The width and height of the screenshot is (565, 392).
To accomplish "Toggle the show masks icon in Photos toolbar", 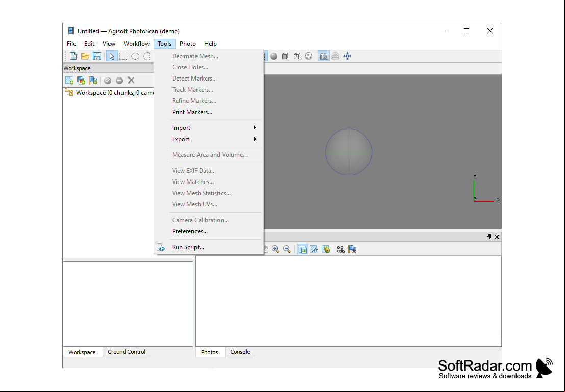I will [314, 249].
